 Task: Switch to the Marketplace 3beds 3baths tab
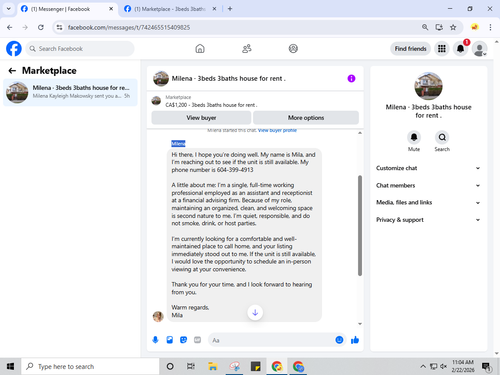(x=170, y=9)
